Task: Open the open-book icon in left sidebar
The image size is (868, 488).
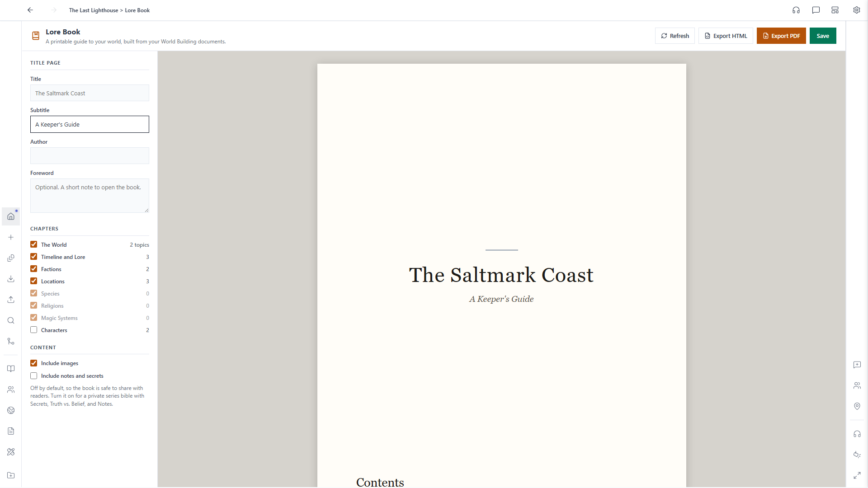Action: tap(11, 369)
